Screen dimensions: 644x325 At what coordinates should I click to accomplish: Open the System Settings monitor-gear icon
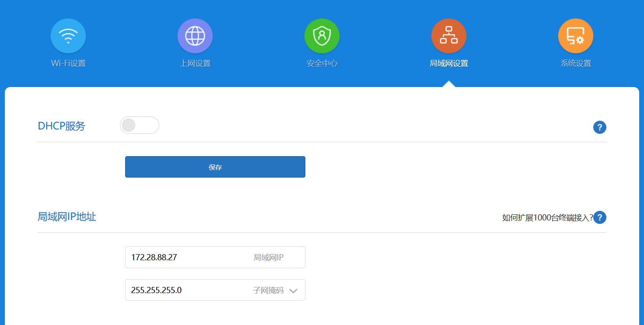pos(575,36)
